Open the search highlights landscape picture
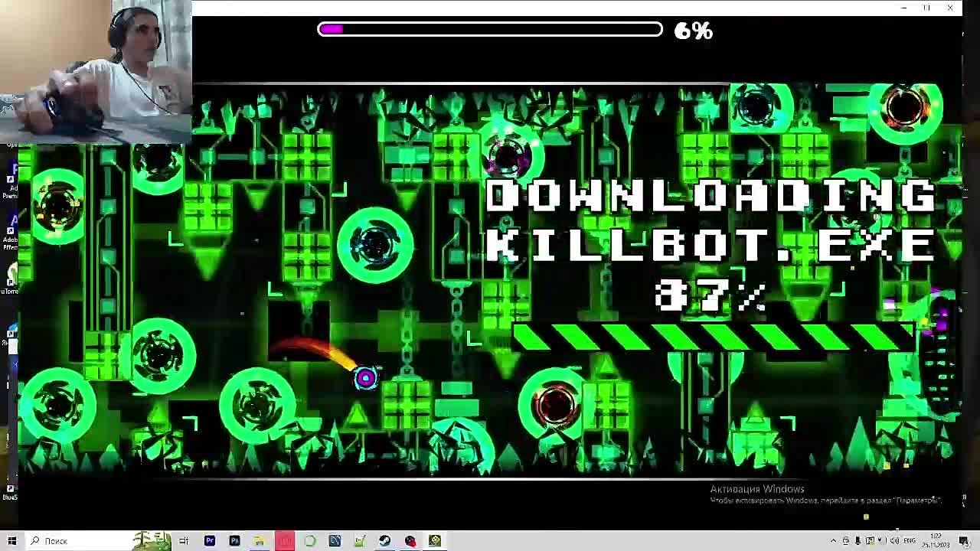The height and width of the screenshot is (551, 980). pos(152,541)
